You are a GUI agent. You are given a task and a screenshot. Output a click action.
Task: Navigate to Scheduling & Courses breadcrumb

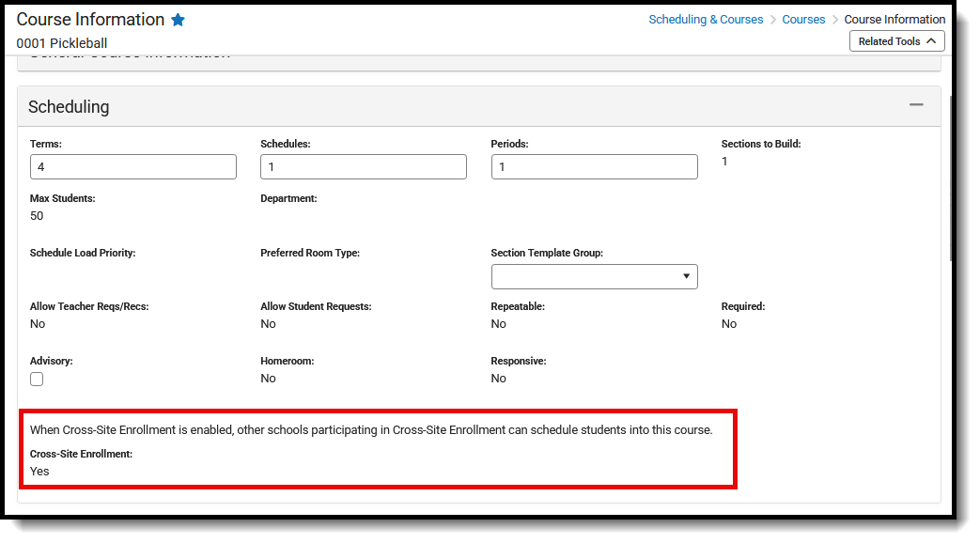706,19
